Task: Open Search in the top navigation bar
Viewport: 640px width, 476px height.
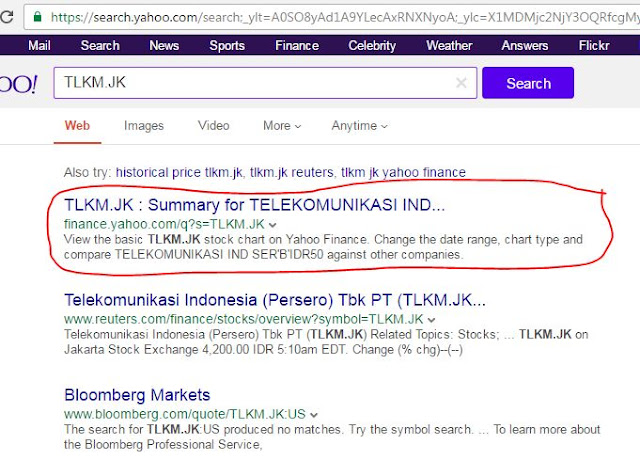Action: (x=100, y=45)
